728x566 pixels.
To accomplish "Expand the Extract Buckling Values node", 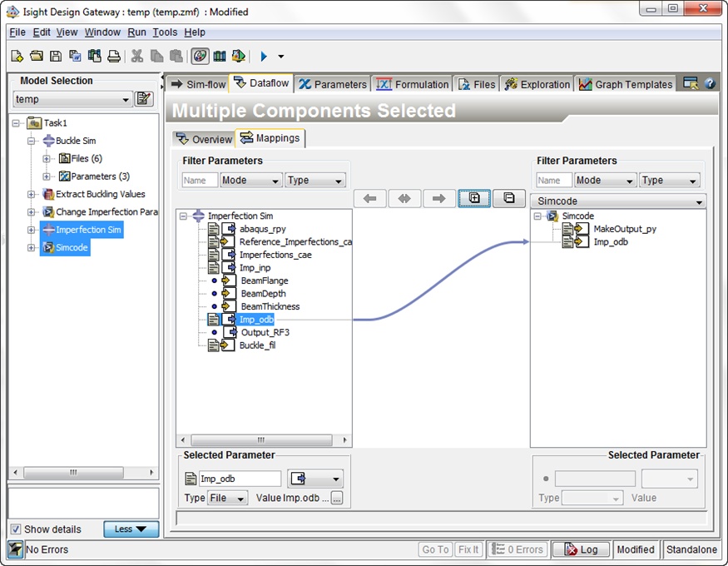I will (x=31, y=194).
